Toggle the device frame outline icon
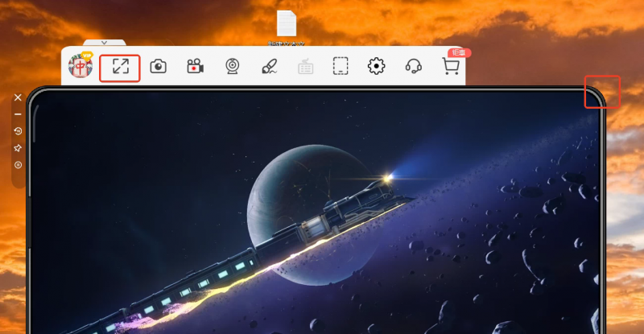The width and height of the screenshot is (644, 334). click(x=341, y=66)
